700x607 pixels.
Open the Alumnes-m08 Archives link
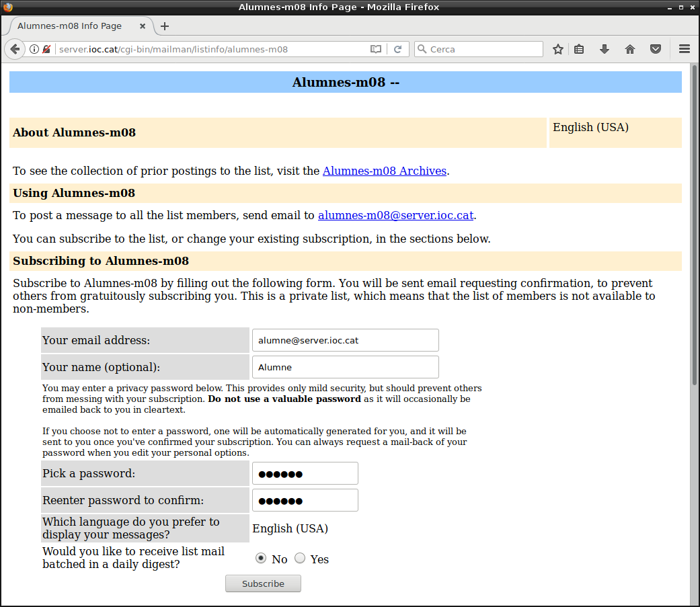[385, 171]
